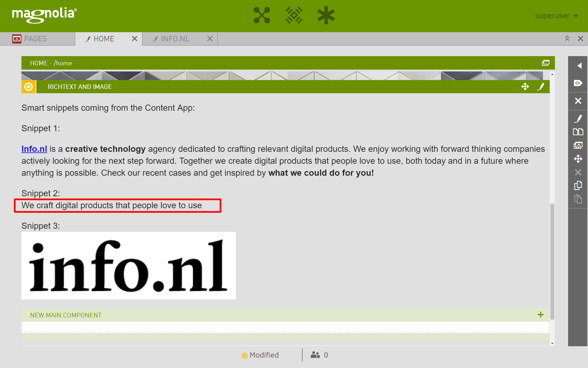Click the move arrows icon in sidebar
Image resolution: width=588 pixels, height=368 pixels.
coord(578,158)
